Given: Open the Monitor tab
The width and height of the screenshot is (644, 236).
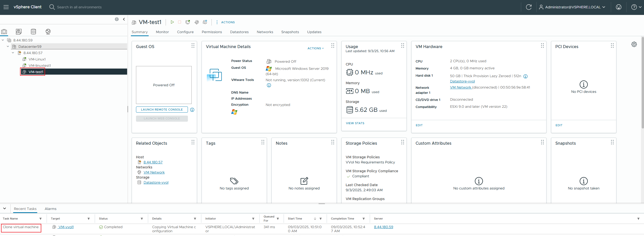Looking at the screenshot, I should pyautogui.click(x=162, y=32).
